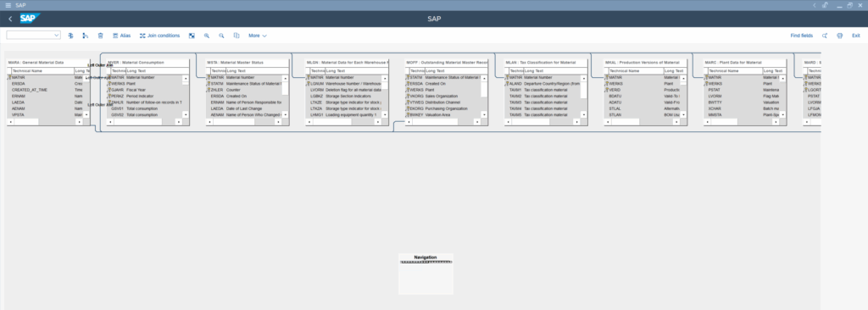The height and width of the screenshot is (310, 868).
Task: Click the zoom out magnifier icon
Action: tap(221, 36)
